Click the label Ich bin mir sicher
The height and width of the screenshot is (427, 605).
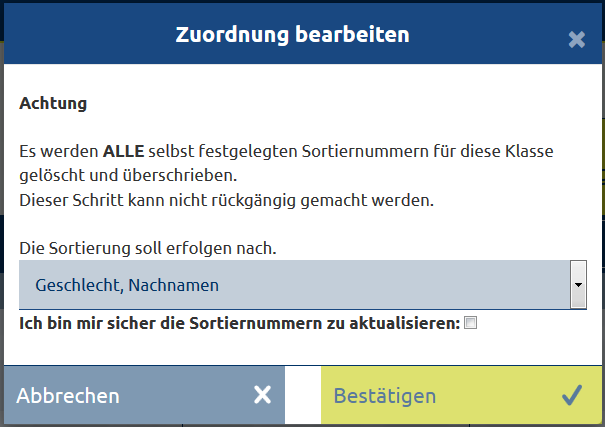pyautogui.click(x=240, y=323)
